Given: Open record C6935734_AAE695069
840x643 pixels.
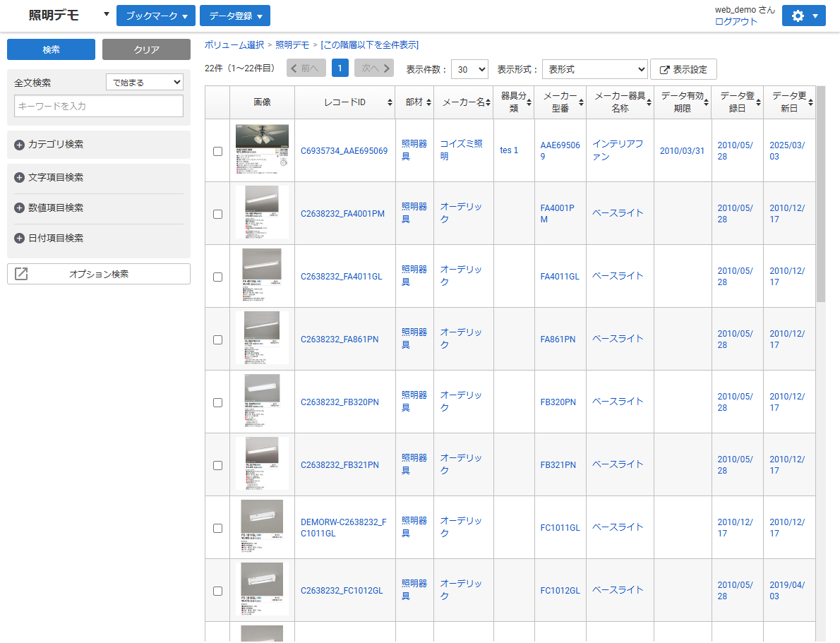Looking at the screenshot, I should 344,151.
